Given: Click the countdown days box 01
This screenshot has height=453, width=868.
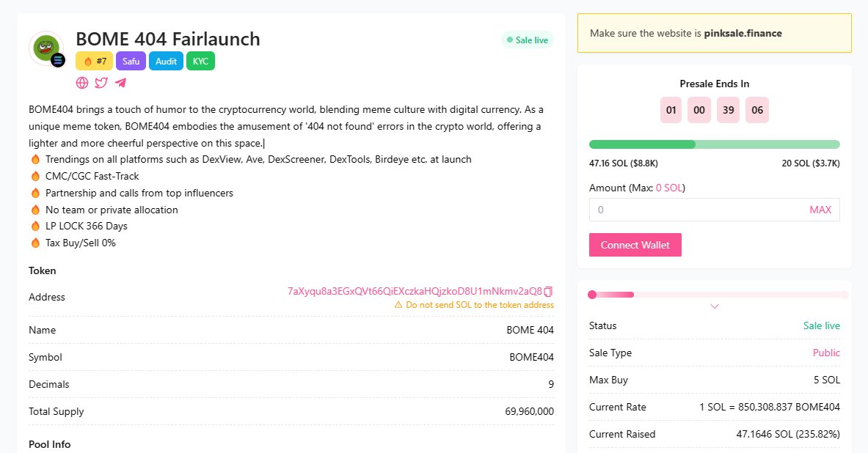Looking at the screenshot, I should (671, 110).
